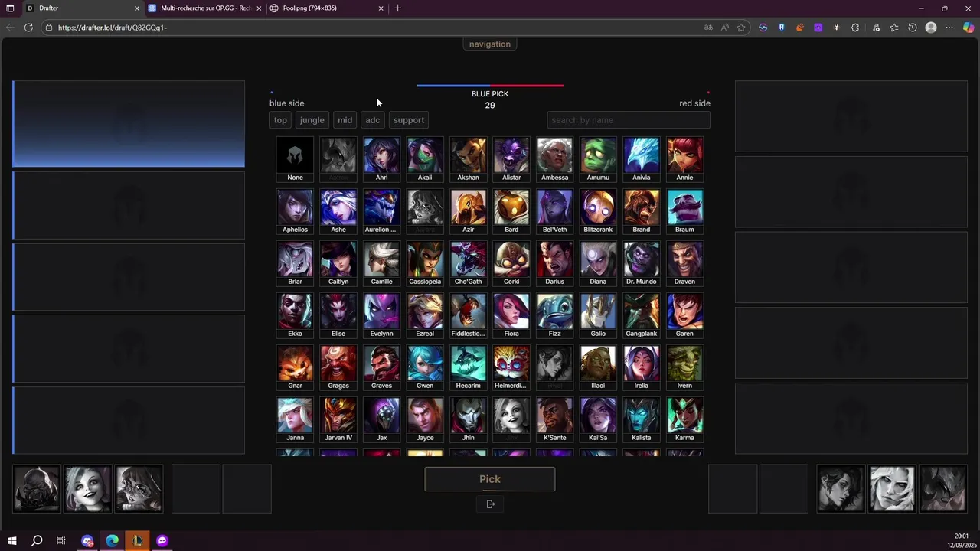Select the Jinx banned champion thumbnail
Viewport: 980px width, 551px height.
pyautogui.click(x=87, y=488)
